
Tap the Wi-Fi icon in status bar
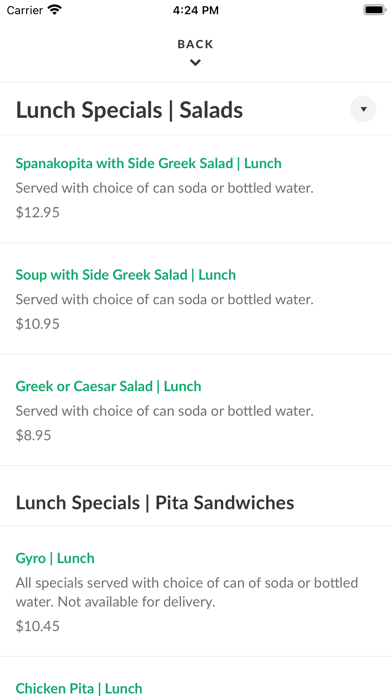pos(55,10)
